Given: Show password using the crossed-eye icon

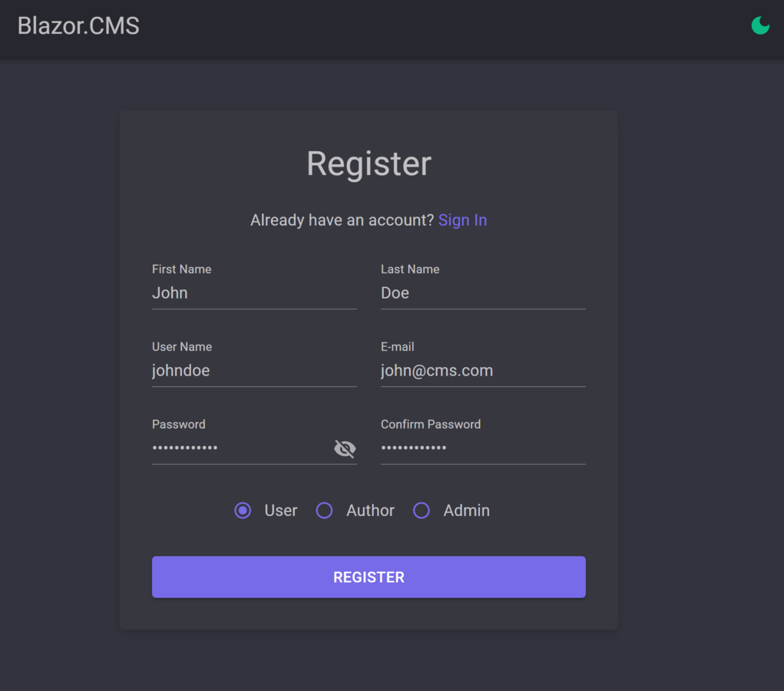Looking at the screenshot, I should click(x=345, y=448).
